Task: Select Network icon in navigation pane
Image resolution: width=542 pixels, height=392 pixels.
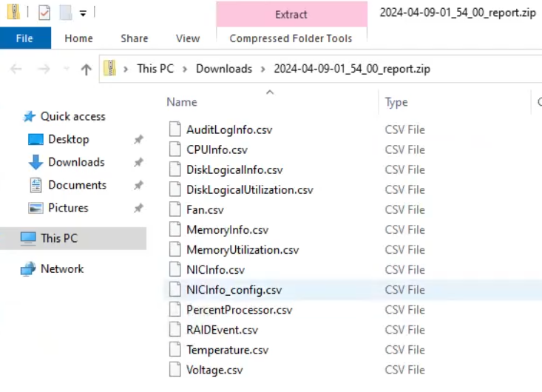Action: point(28,269)
